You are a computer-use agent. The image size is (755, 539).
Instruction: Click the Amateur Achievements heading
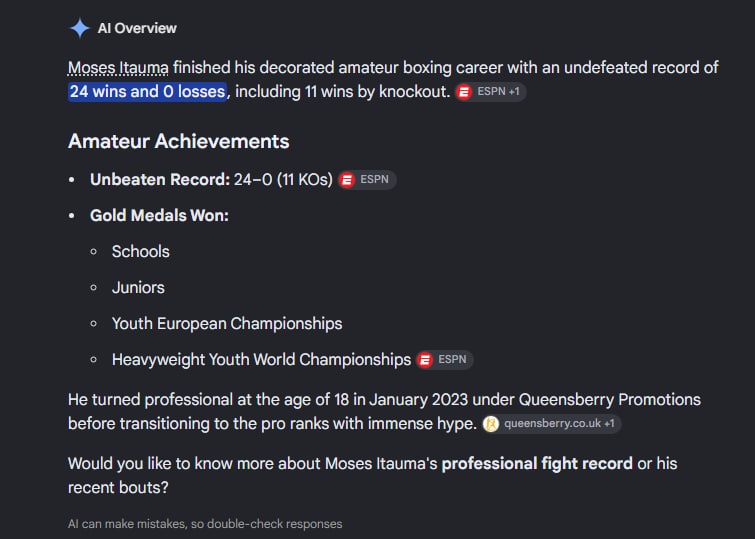click(x=179, y=141)
